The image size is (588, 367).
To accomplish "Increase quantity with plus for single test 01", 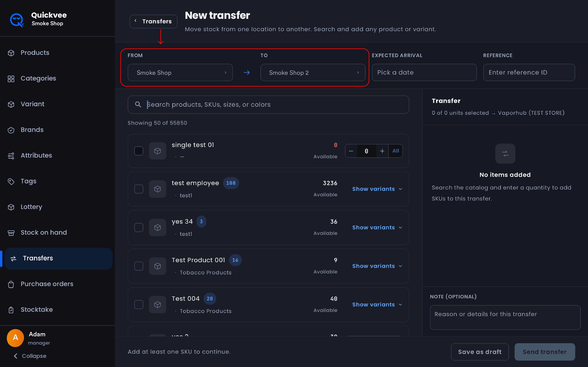I will pos(382,151).
